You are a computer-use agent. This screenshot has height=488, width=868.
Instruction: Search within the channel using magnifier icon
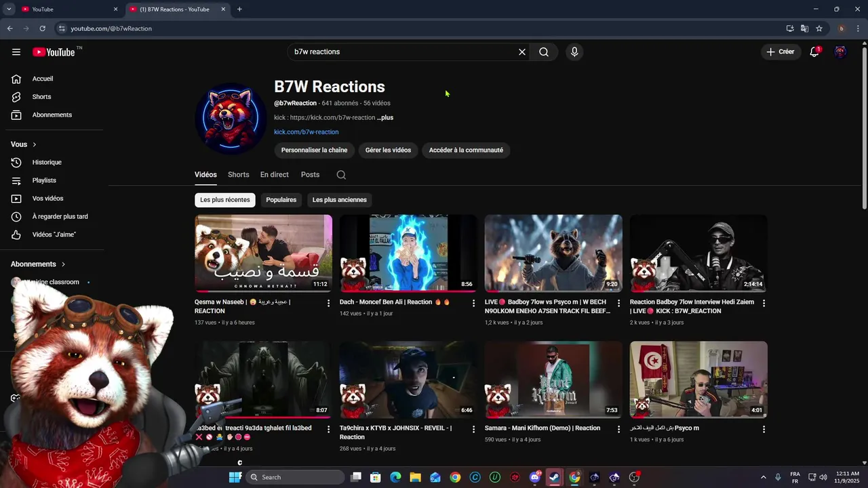[x=341, y=175]
